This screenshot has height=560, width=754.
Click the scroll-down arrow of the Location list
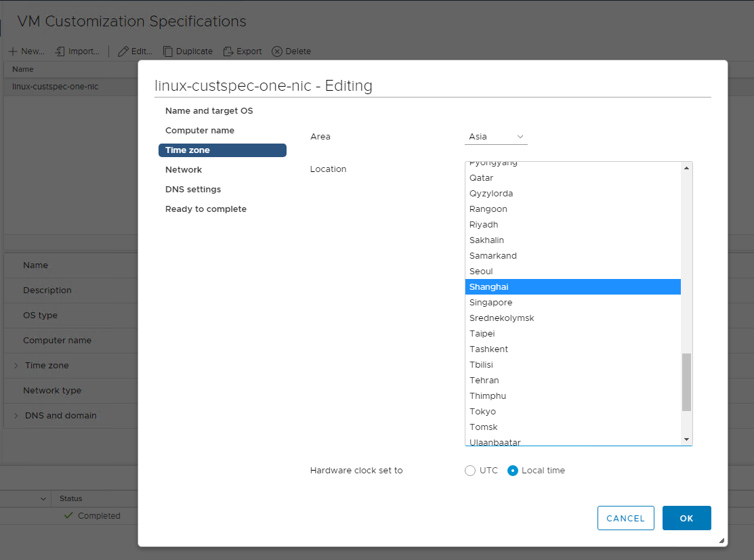tap(687, 439)
